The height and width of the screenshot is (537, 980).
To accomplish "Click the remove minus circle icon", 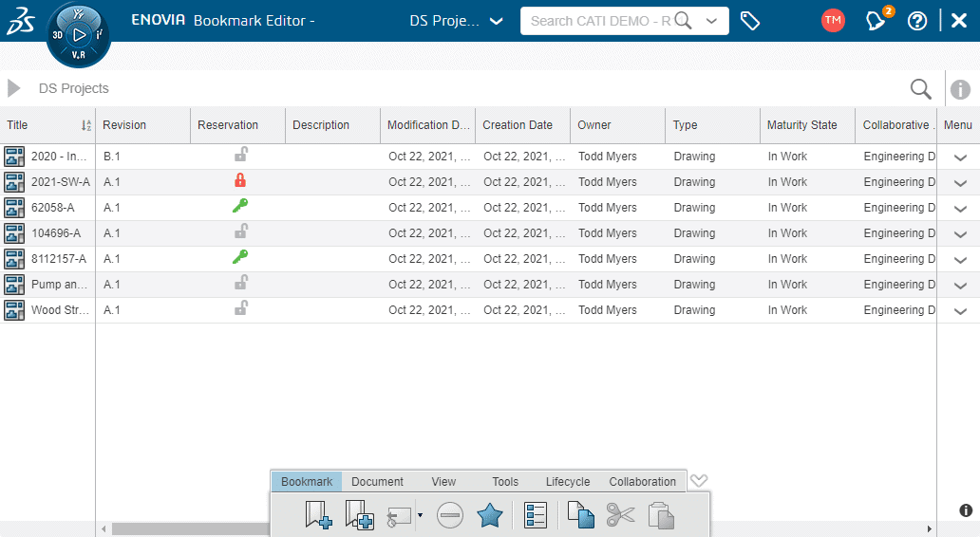I will pyautogui.click(x=450, y=516).
